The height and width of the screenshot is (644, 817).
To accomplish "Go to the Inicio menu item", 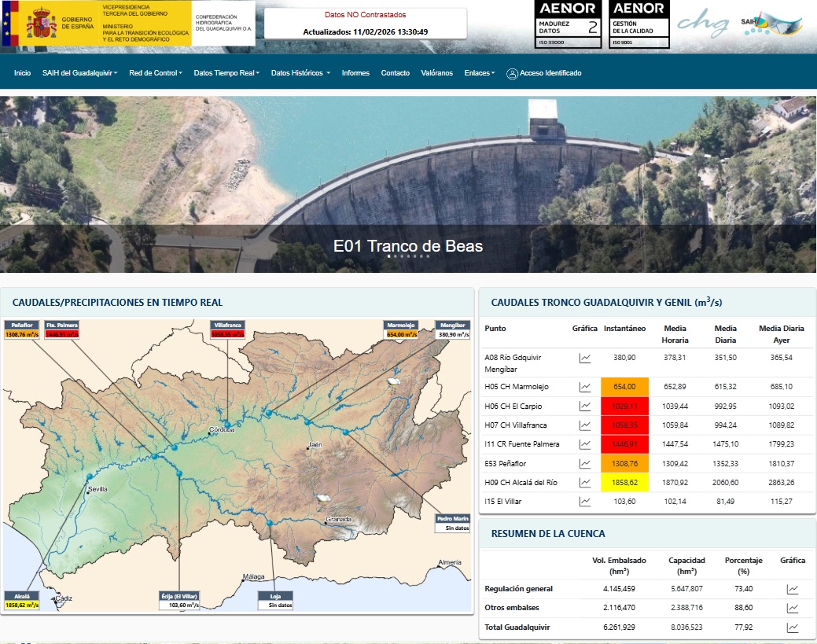I will pyautogui.click(x=22, y=73).
